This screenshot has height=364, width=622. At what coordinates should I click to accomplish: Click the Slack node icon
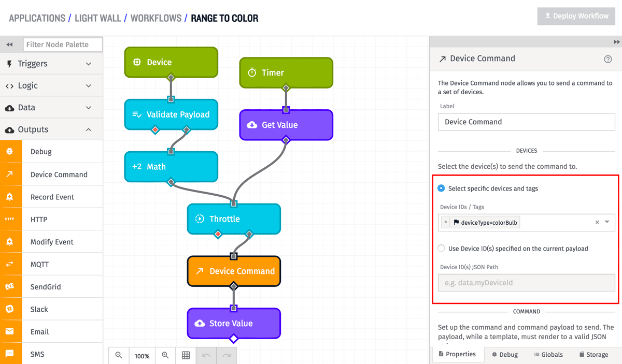coord(9,309)
